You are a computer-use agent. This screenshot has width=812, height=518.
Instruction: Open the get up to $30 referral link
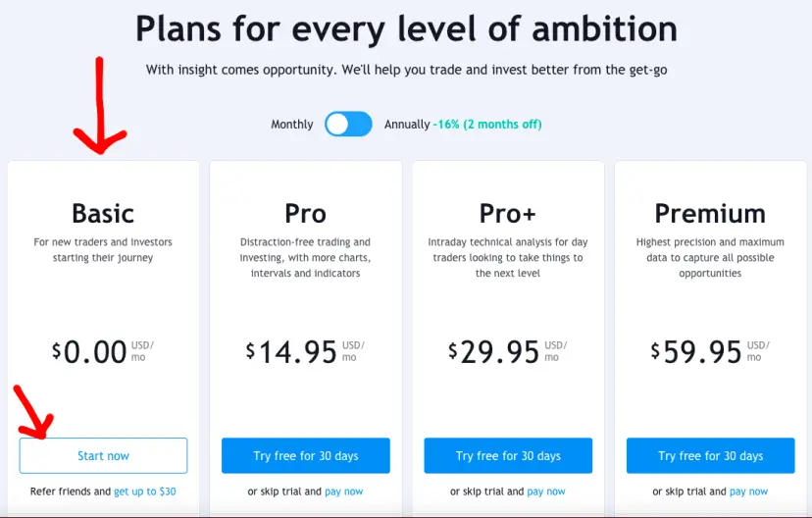(x=145, y=492)
